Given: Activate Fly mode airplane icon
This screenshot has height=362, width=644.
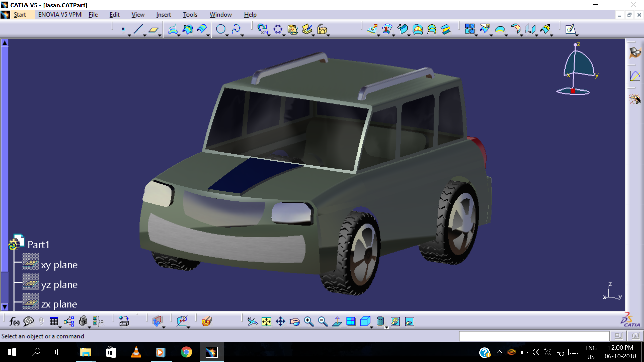Looking at the screenshot, I should coord(252,322).
